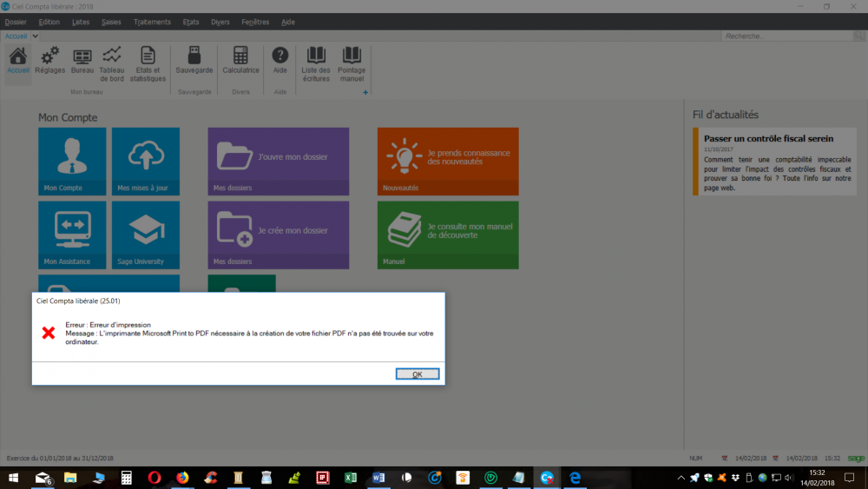Open the Mon Assistance tile
The height and width of the screenshot is (489, 868).
(72, 235)
